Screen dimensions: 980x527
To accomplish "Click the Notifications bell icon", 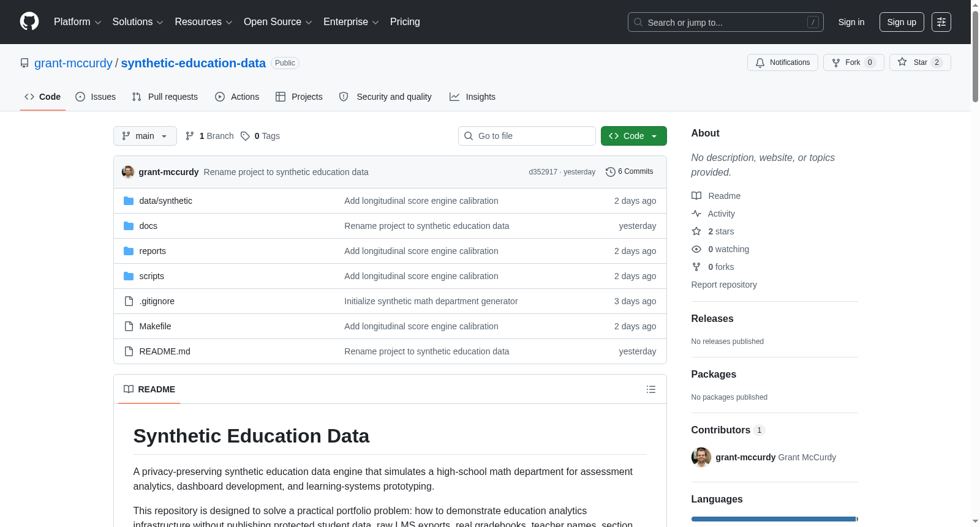I will coord(760,62).
